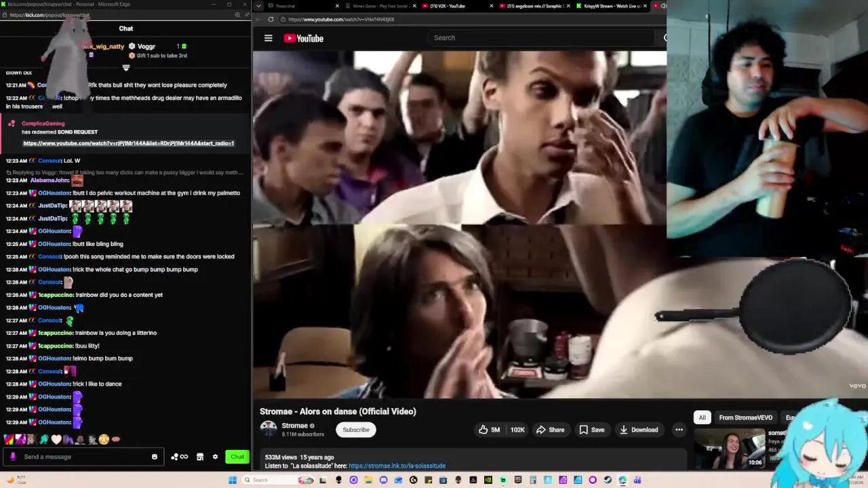This screenshot has height=488, width=868.
Task: Subscribe to the Stromae channel
Action: pos(356,430)
